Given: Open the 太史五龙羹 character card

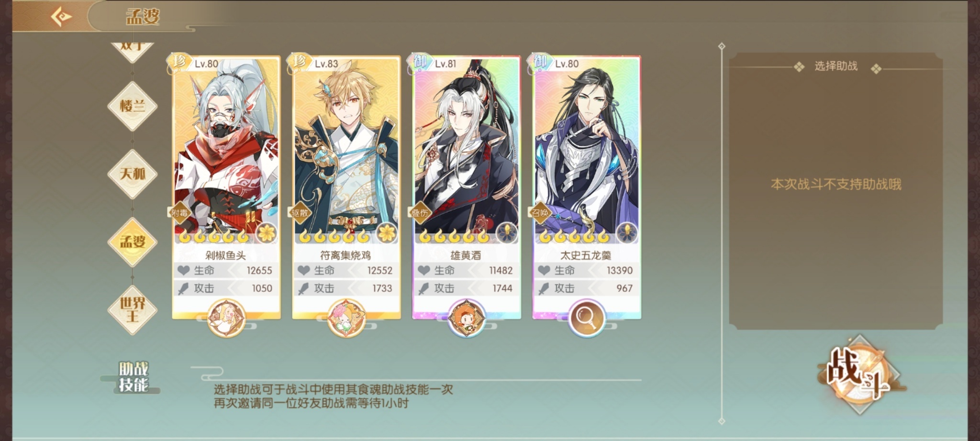Looking at the screenshot, I should coord(587,187).
